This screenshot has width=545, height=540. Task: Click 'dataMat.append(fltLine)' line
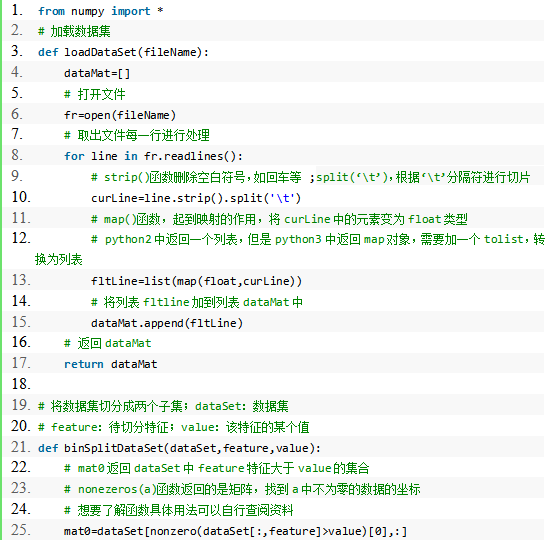tap(167, 323)
